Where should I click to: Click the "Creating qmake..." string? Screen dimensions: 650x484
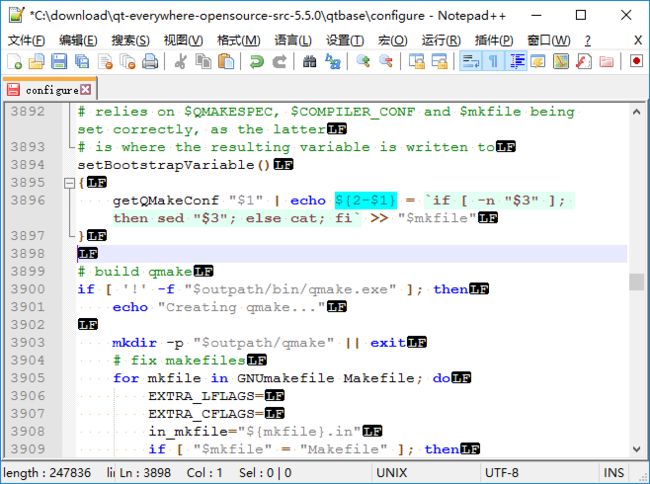[242, 307]
